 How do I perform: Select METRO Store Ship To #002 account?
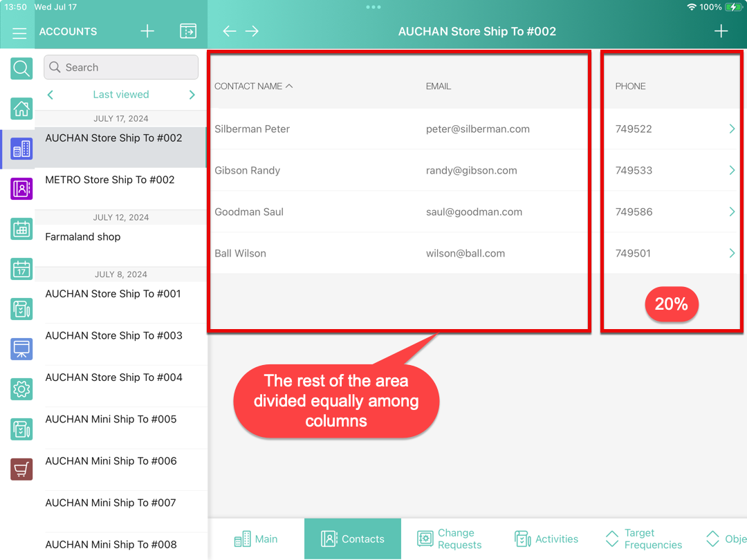tap(110, 180)
